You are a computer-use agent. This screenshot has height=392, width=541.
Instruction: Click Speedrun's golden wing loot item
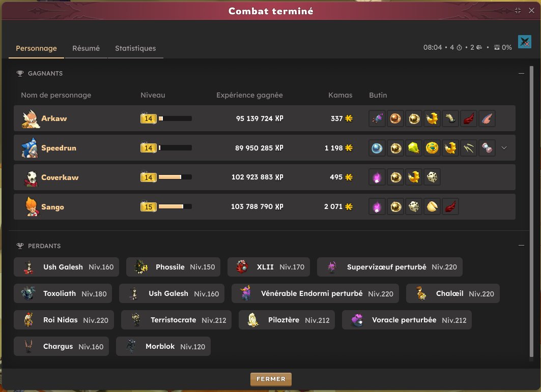point(450,148)
